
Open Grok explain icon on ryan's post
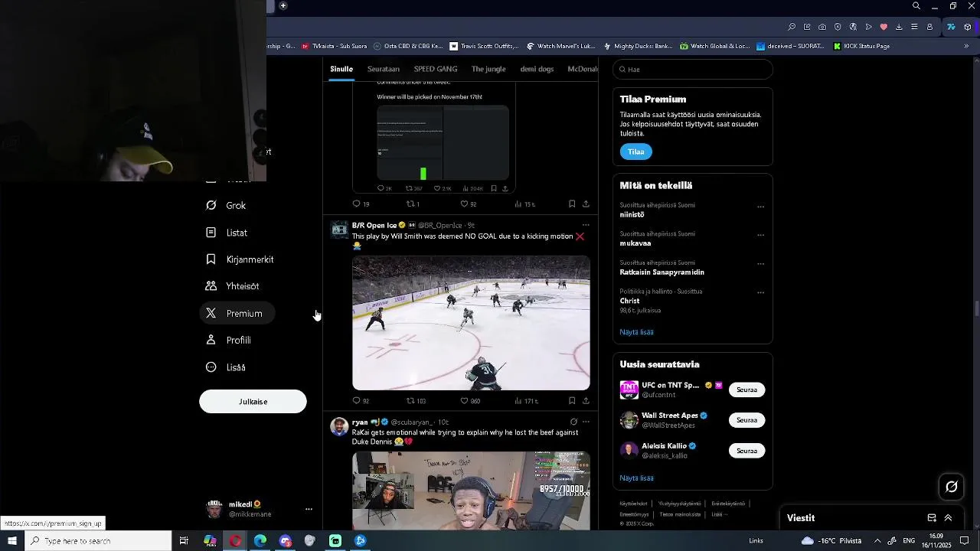pos(573,422)
